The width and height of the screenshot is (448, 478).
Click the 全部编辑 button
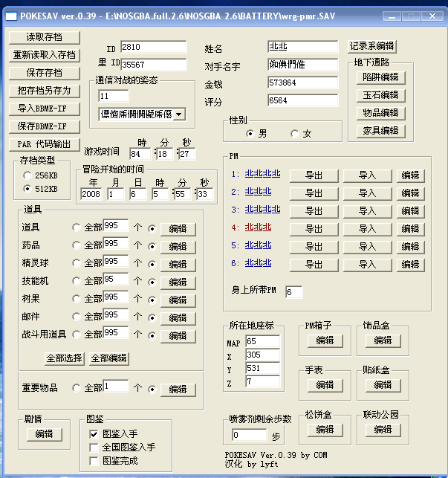108,358
